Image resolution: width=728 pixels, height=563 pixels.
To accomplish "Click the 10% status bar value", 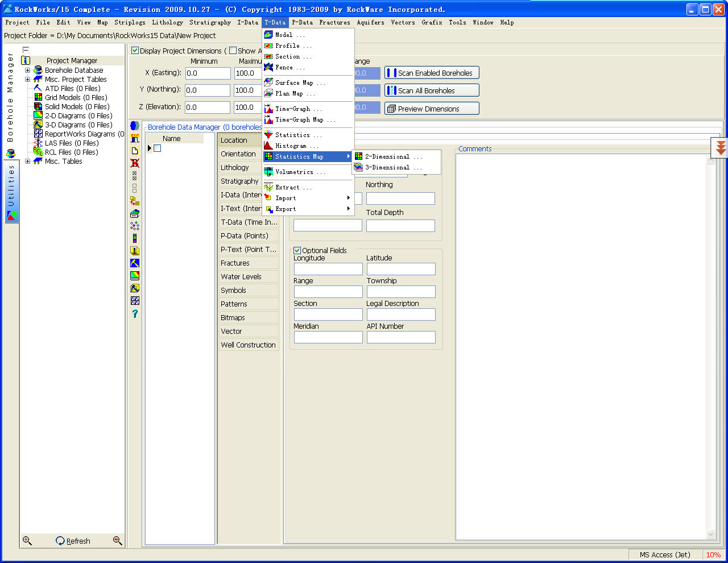I will (x=713, y=555).
